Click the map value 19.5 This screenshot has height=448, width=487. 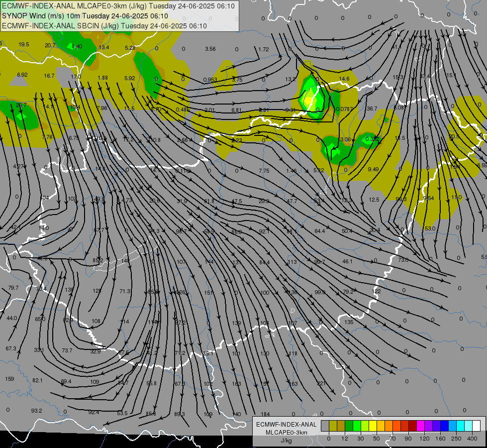24,44
